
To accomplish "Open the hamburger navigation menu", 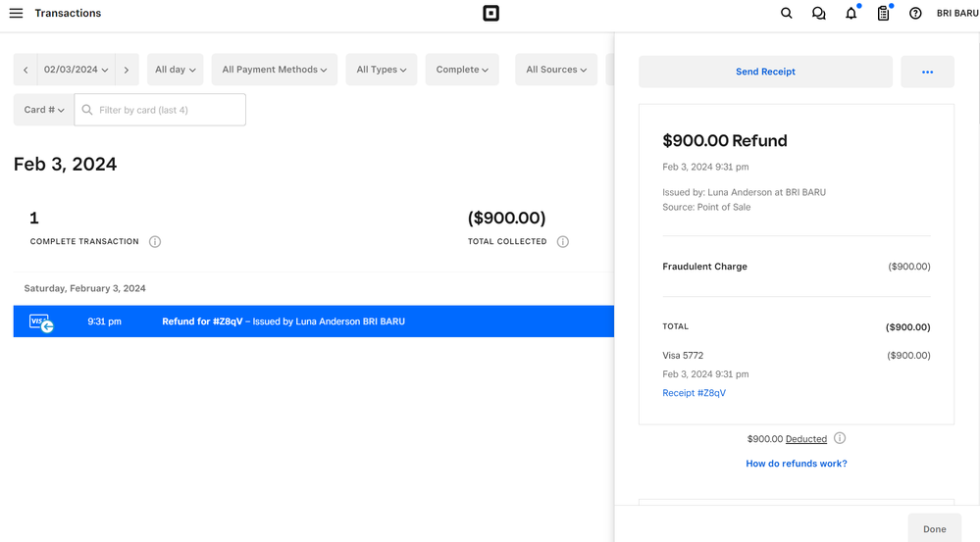I will click(16, 14).
